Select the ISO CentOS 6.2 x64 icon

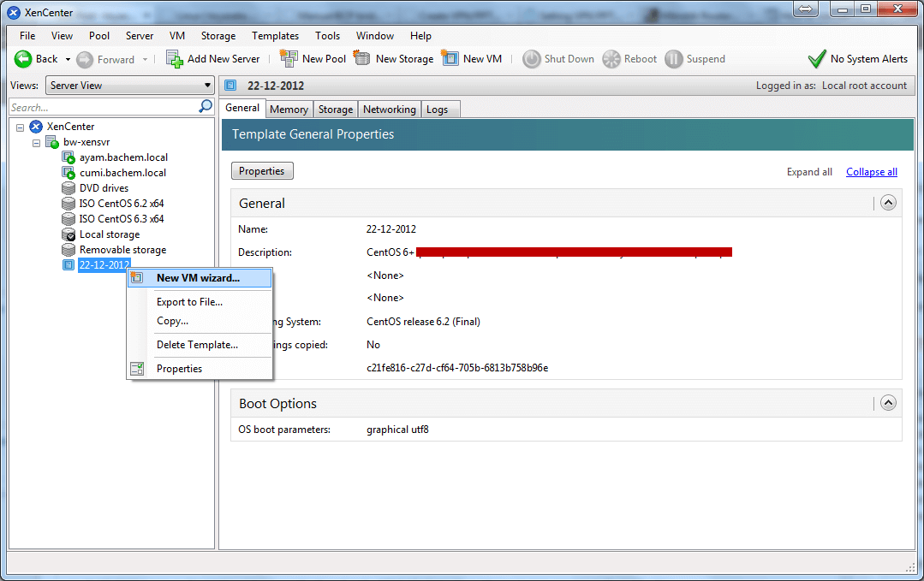coord(69,204)
